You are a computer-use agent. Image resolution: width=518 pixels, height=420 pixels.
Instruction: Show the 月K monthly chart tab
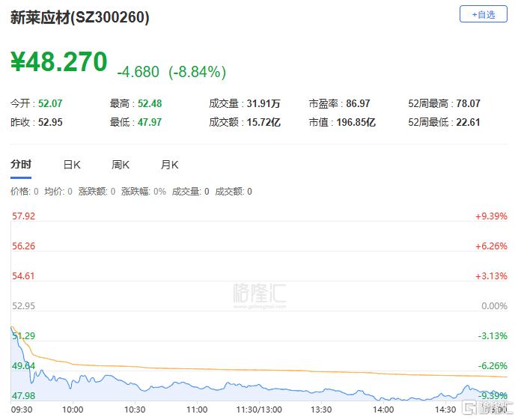169,165
